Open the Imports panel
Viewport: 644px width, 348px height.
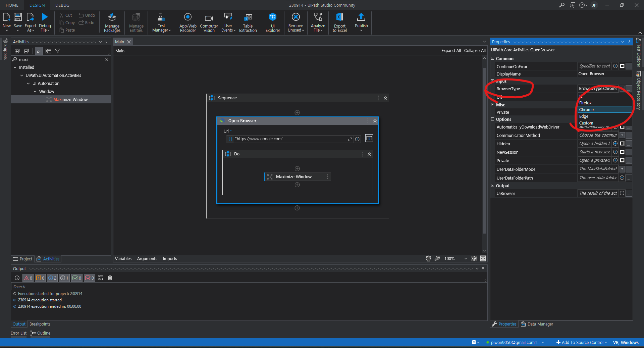click(x=170, y=259)
